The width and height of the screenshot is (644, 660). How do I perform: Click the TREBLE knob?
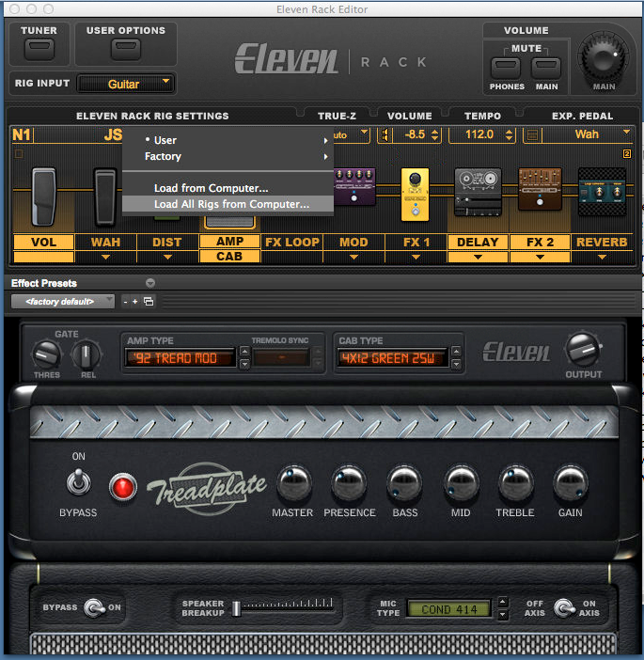[x=515, y=484]
